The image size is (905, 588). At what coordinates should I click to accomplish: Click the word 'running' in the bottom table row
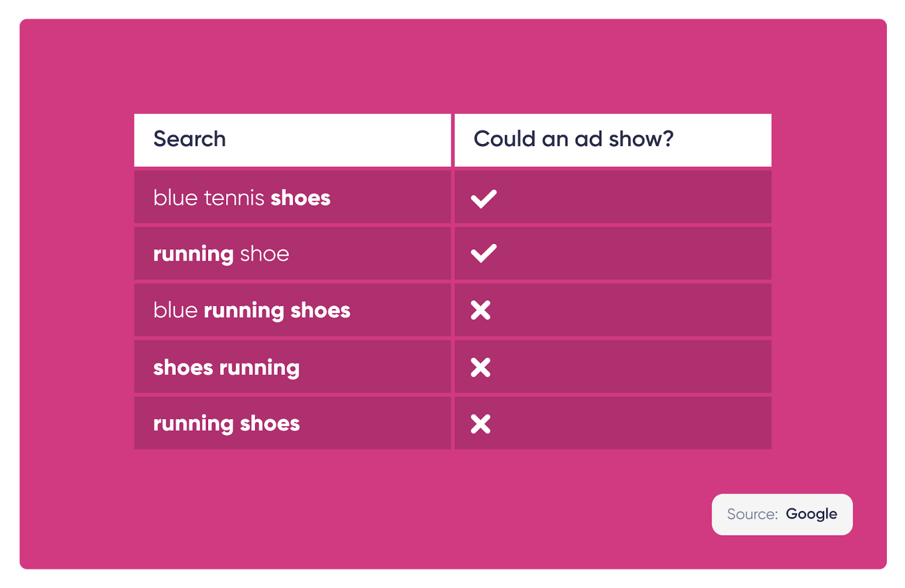[x=193, y=425]
